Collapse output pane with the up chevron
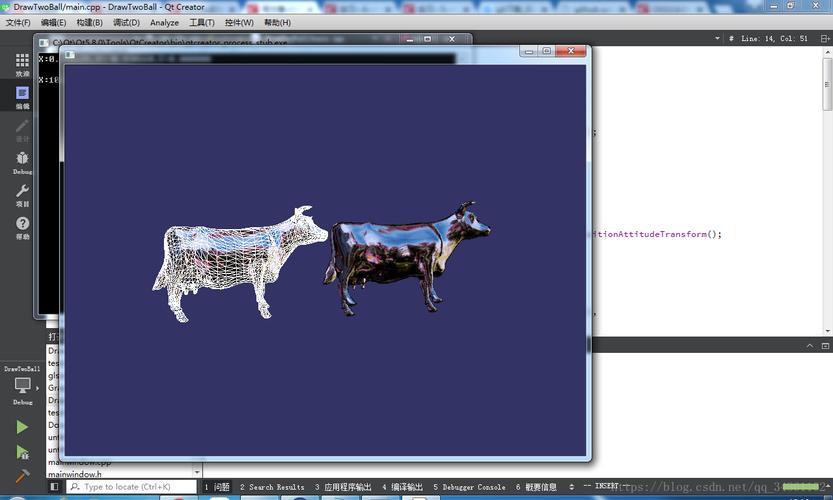Screen dimensions: 833x500 (x=810, y=345)
